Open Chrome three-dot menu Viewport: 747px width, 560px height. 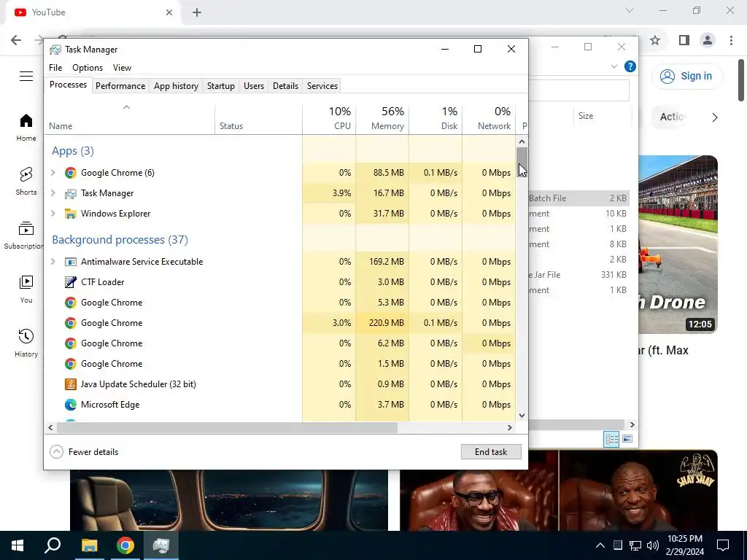(x=731, y=41)
